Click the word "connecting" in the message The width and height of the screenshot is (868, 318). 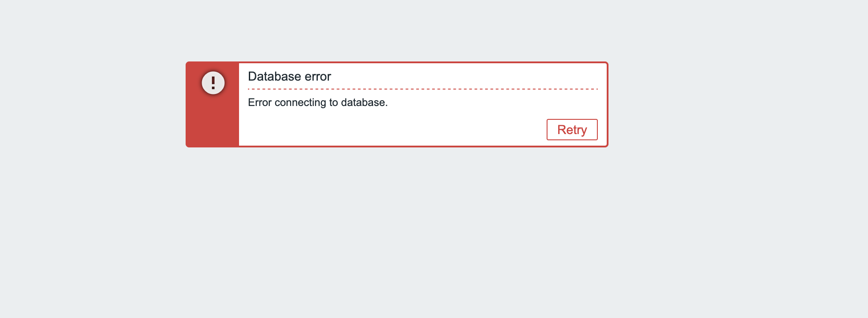(x=300, y=102)
